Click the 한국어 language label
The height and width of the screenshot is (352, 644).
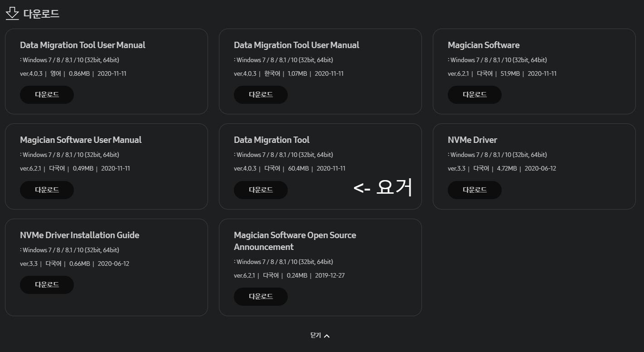[x=272, y=73]
